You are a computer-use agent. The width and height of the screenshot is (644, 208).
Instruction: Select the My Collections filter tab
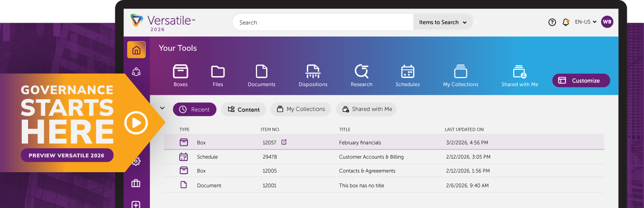click(301, 109)
